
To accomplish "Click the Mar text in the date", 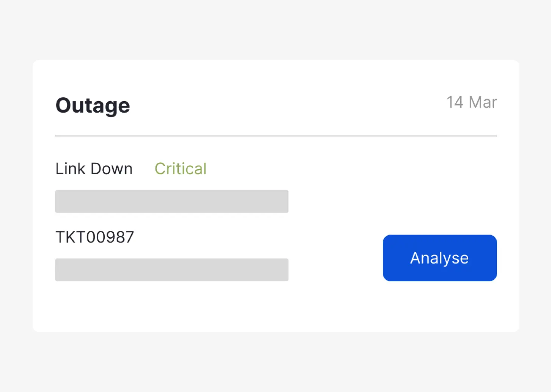I will 483,102.
